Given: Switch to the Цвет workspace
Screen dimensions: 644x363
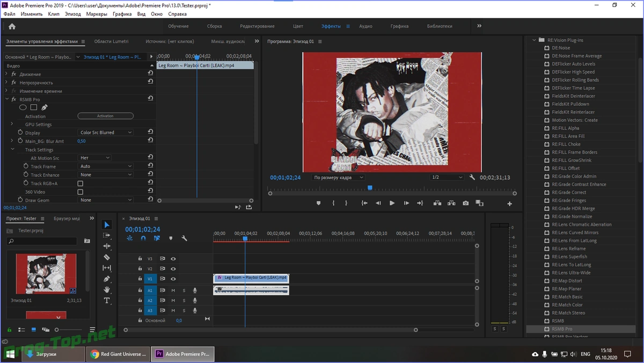Looking at the screenshot, I should 298,26.
